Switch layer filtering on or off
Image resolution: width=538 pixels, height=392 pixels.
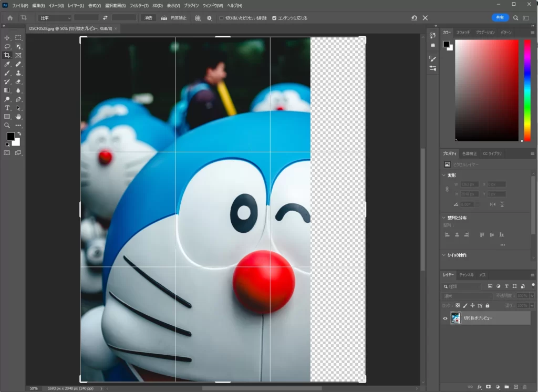pyautogui.click(x=533, y=285)
